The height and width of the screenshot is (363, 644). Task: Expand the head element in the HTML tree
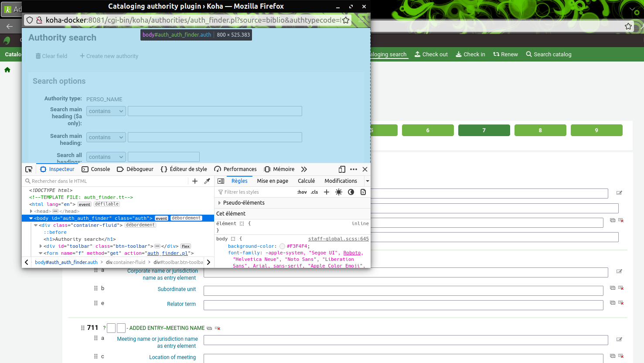coord(31,211)
